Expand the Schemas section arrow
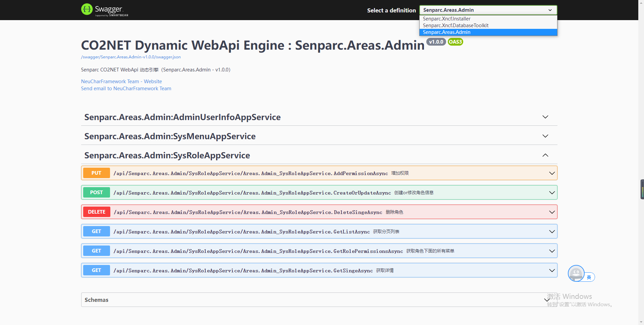 (x=546, y=300)
